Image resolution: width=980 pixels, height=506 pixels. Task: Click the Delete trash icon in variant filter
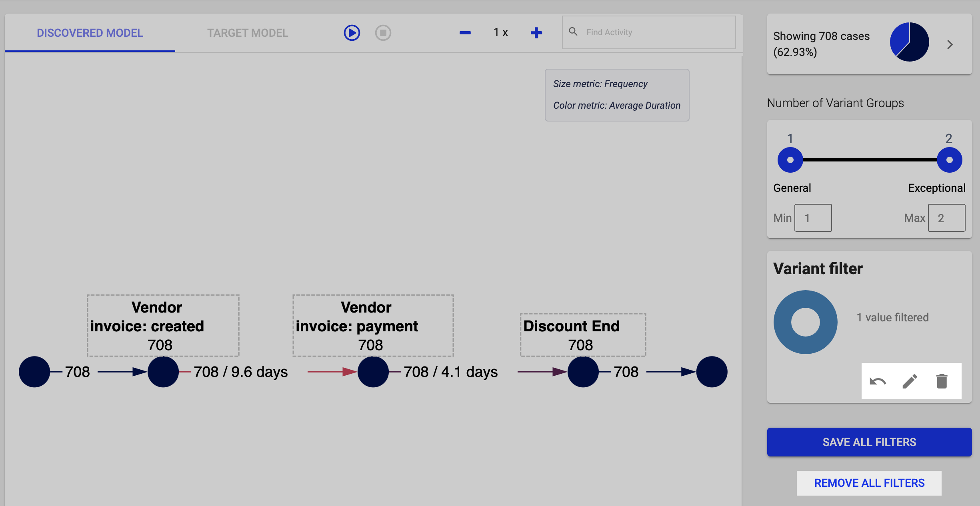pos(942,381)
